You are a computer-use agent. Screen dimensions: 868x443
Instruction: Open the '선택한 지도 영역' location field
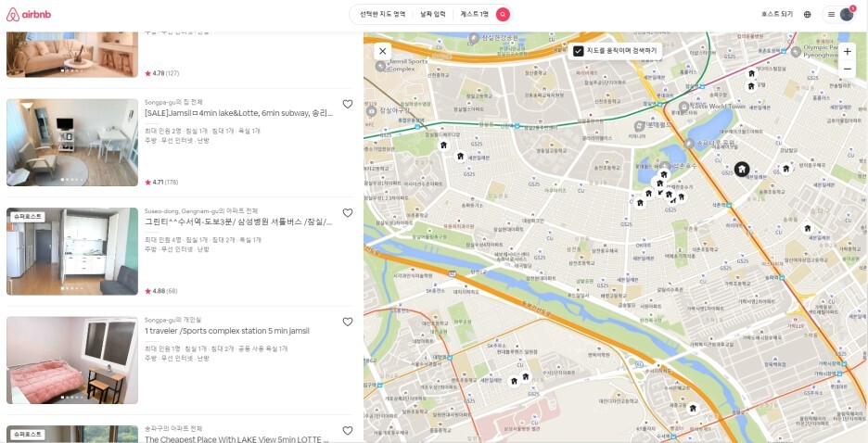click(x=382, y=15)
